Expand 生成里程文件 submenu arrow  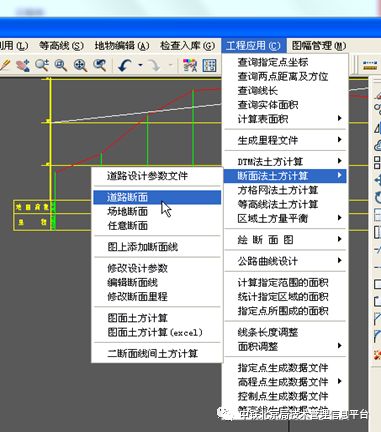(x=339, y=139)
